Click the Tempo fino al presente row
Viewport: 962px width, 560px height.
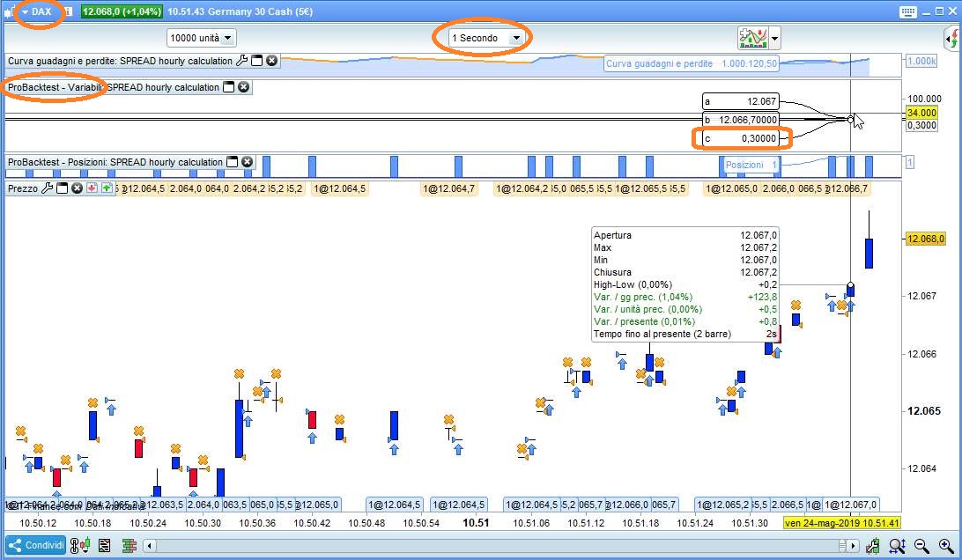[685, 334]
